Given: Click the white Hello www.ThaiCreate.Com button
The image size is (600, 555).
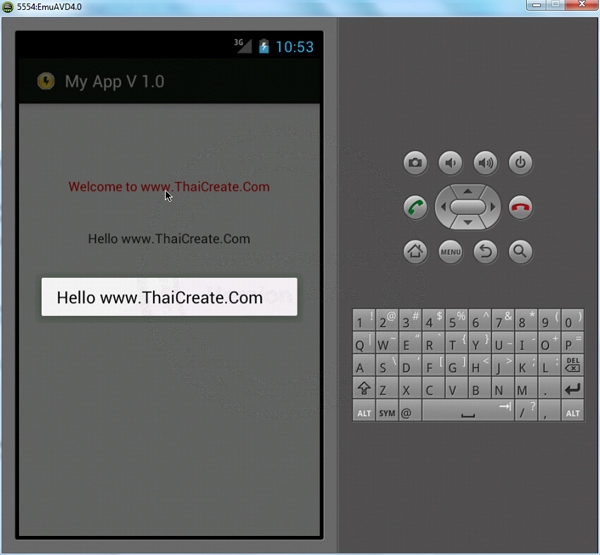Looking at the screenshot, I should 169,297.
